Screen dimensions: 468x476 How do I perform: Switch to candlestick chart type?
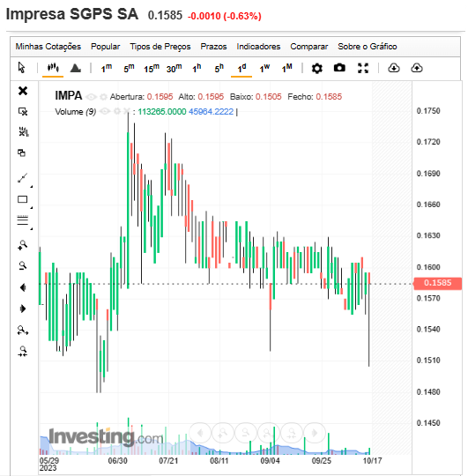53,67
